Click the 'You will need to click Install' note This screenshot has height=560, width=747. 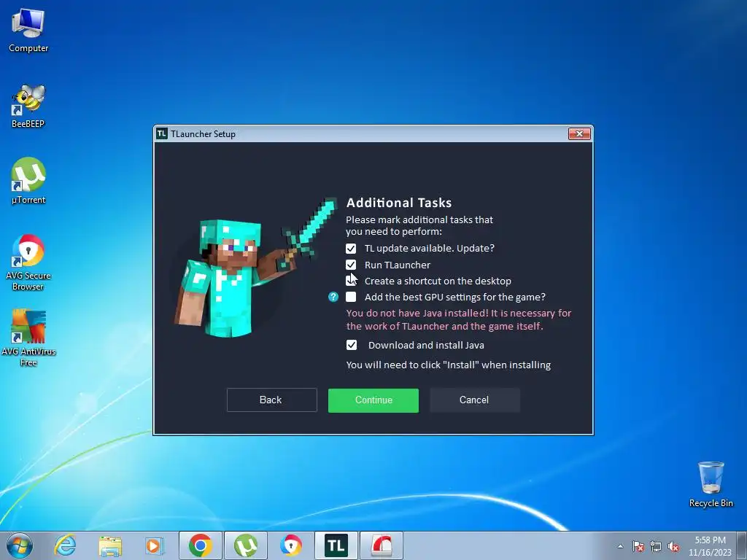click(449, 365)
